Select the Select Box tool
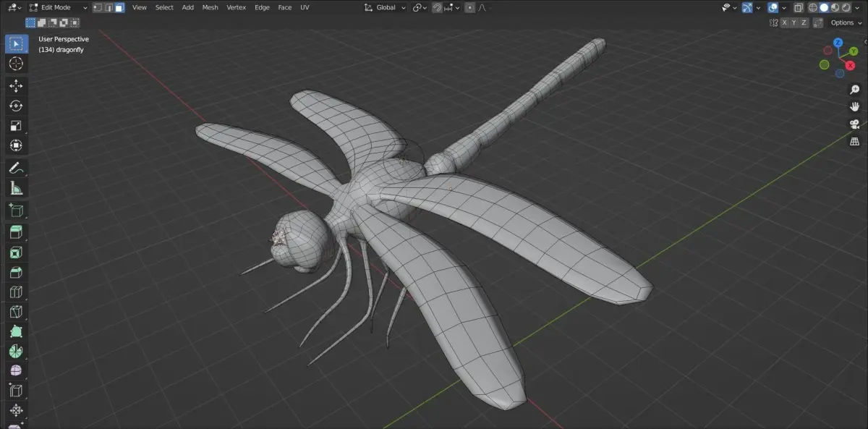Viewport: 868px width, 429px height. click(16, 43)
